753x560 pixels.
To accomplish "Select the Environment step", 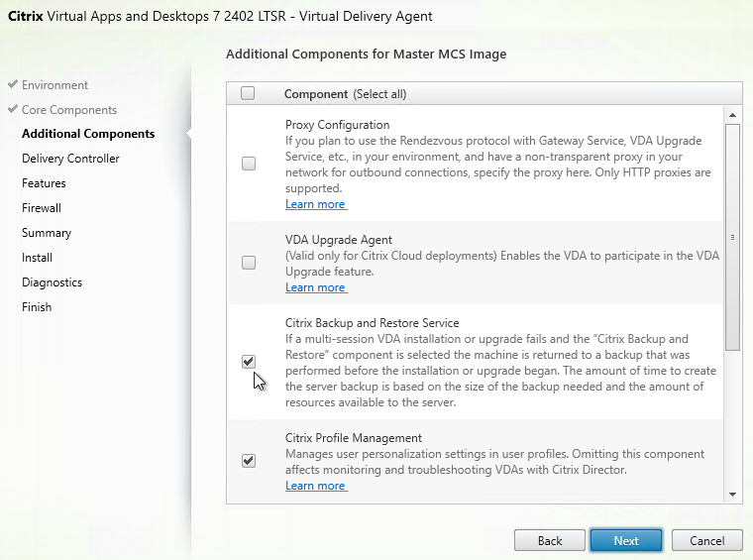I will 54,85.
